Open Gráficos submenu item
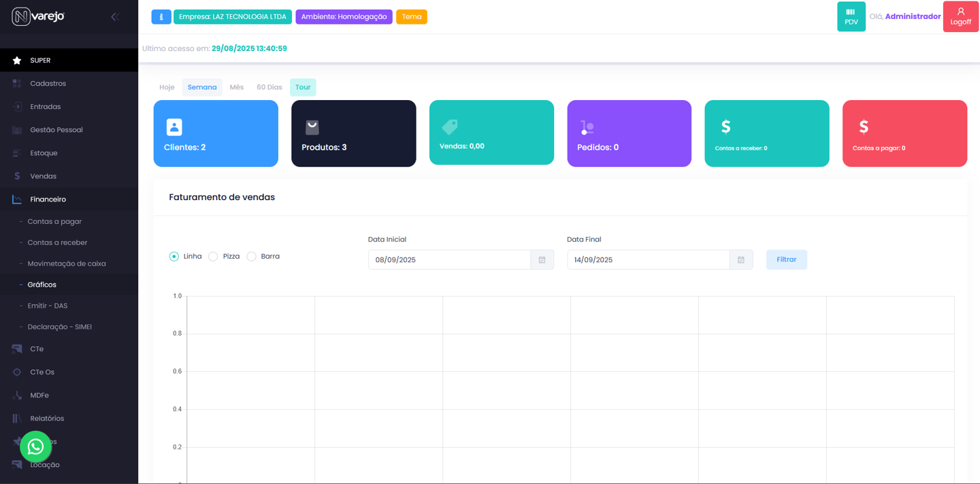The width and height of the screenshot is (980, 484). (69, 285)
